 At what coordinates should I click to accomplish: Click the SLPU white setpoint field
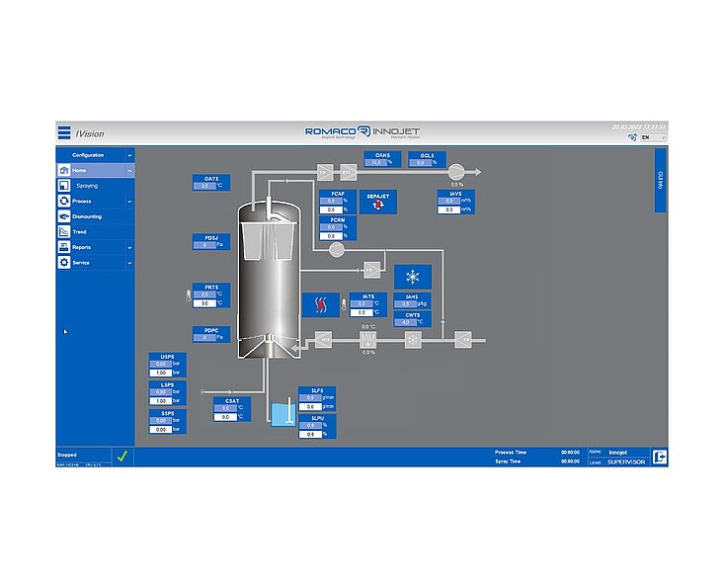point(310,434)
